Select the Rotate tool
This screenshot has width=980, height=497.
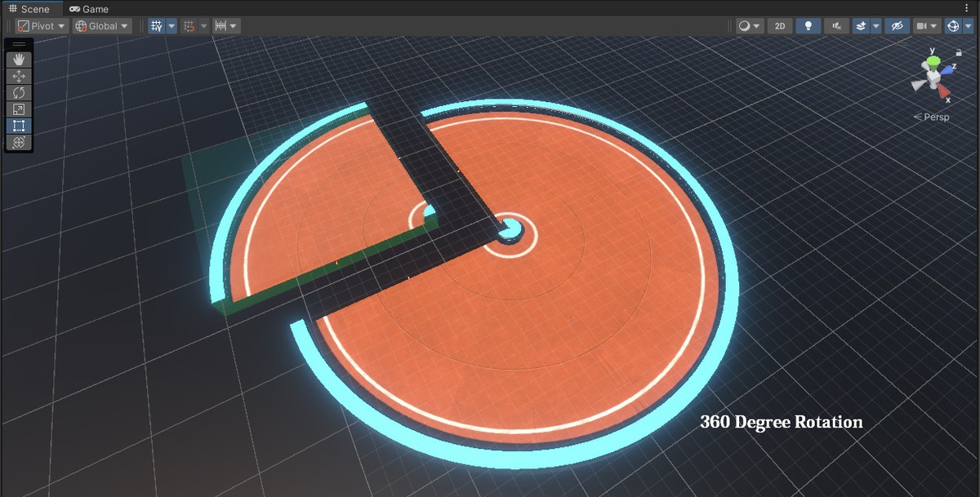pos(19,92)
